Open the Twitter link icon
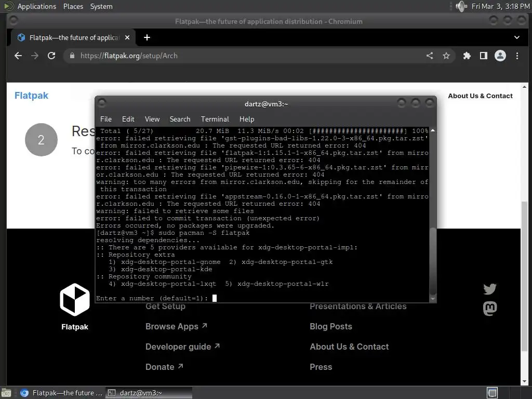This screenshot has height=399, width=532. (490, 289)
